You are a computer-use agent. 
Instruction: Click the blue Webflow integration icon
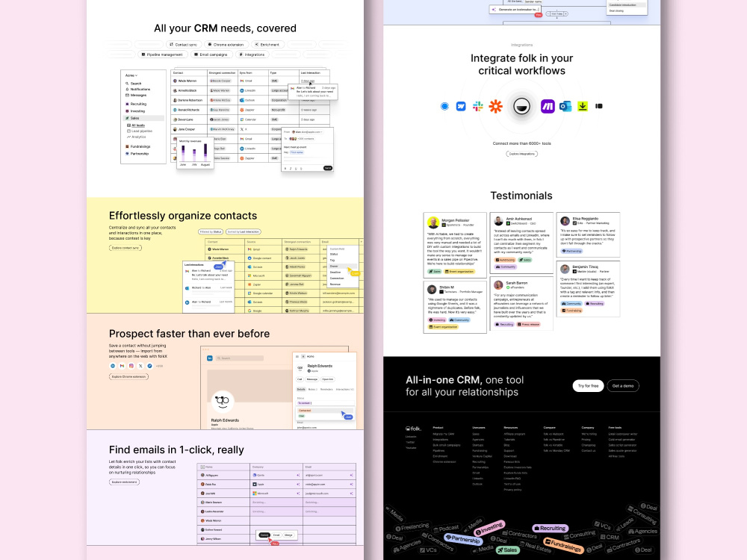coord(461,106)
